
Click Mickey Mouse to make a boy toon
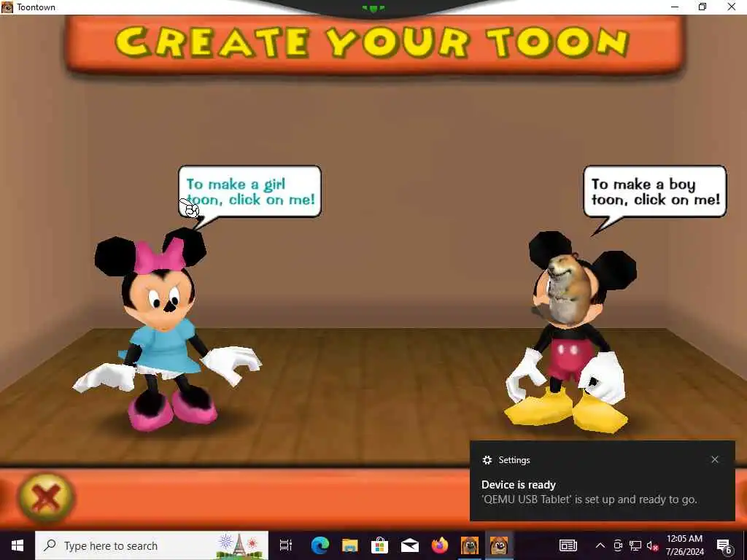572,333
